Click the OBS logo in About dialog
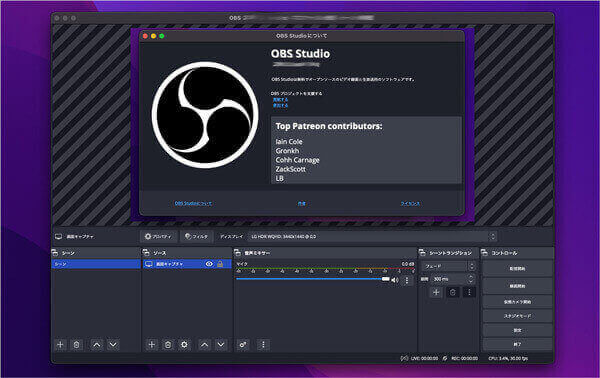The image size is (600, 378). [x=205, y=115]
